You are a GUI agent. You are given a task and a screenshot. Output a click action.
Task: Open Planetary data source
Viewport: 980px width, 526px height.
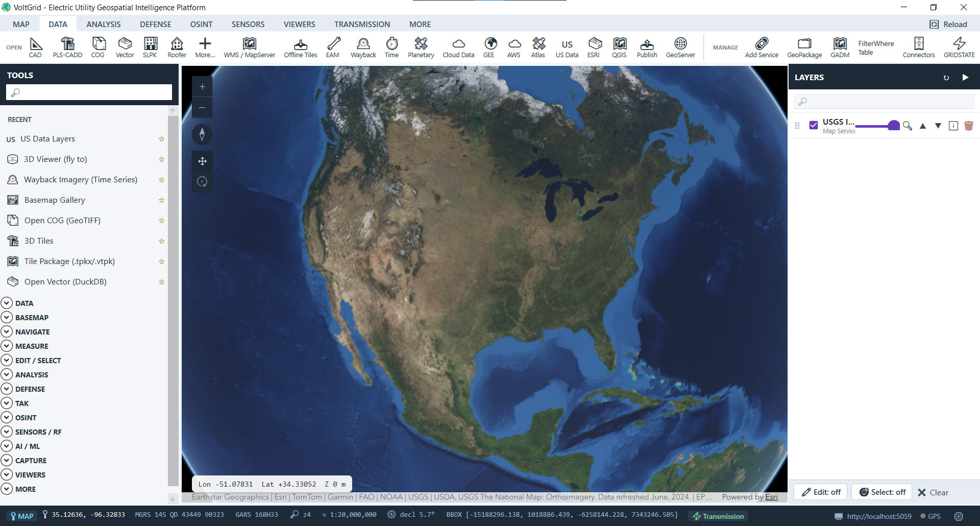(x=421, y=47)
